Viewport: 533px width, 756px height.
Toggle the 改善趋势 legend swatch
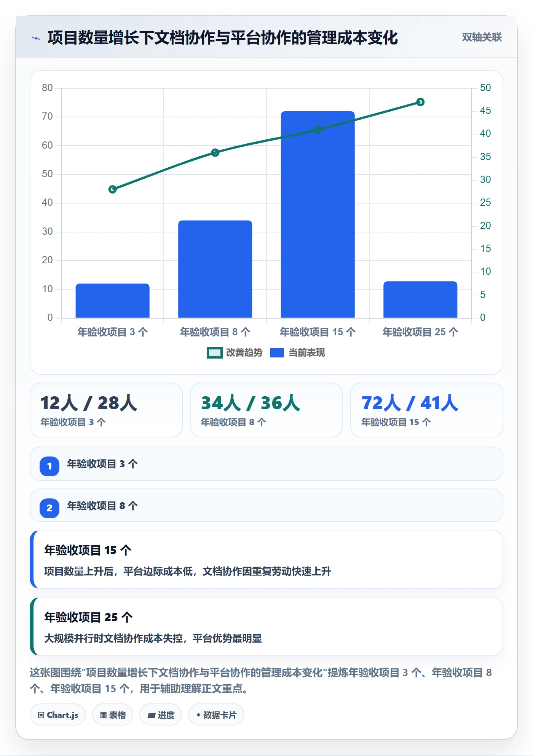point(214,353)
